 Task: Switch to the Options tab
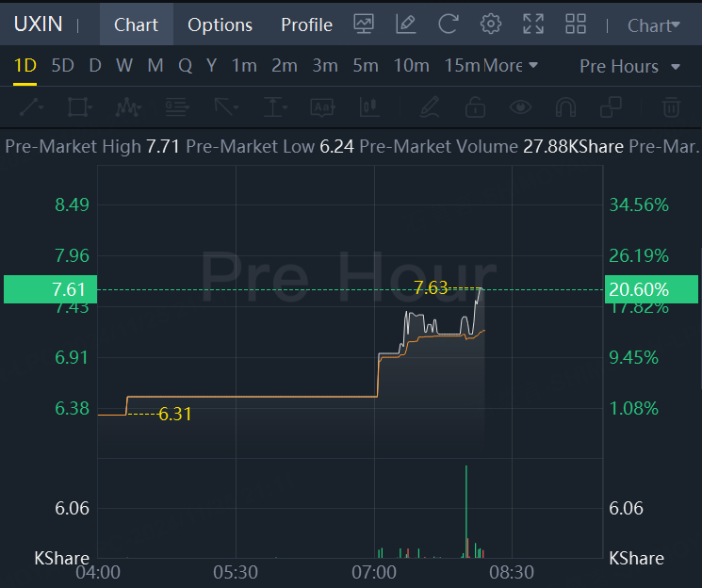point(220,25)
